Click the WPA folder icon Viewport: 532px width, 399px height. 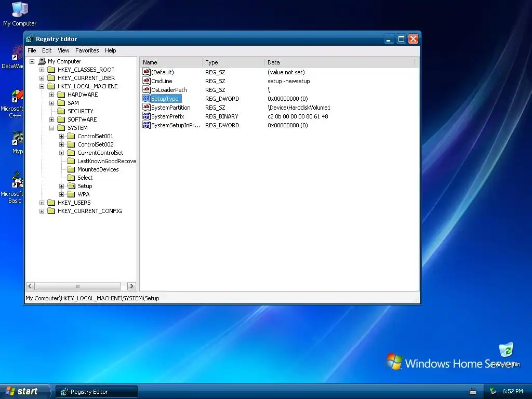(x=71, y=194)
